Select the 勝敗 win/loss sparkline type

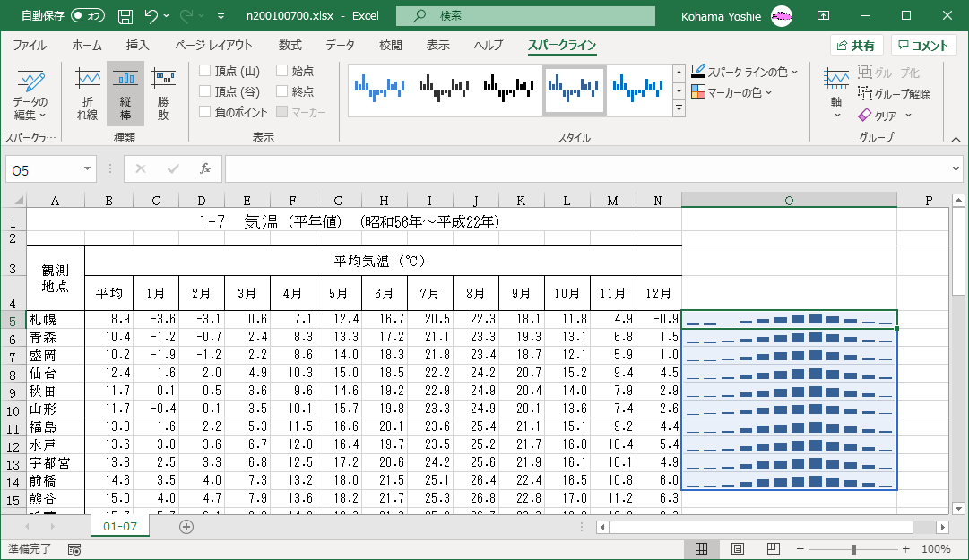(x=163, y=94)
